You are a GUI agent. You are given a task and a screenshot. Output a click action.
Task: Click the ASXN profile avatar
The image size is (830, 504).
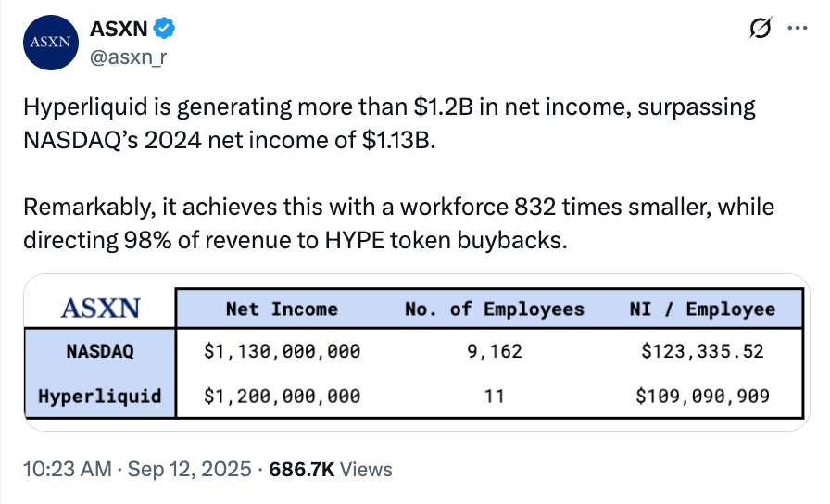tap(50, 43)
